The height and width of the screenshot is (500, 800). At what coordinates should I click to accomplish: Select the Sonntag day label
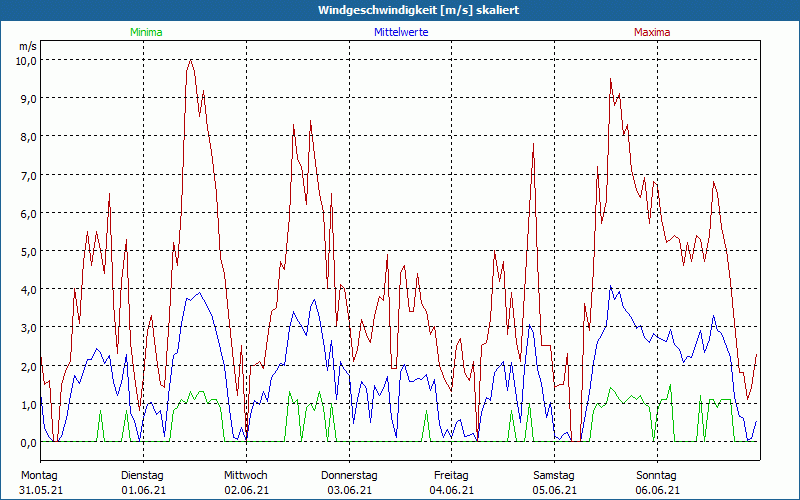(657, 475)
